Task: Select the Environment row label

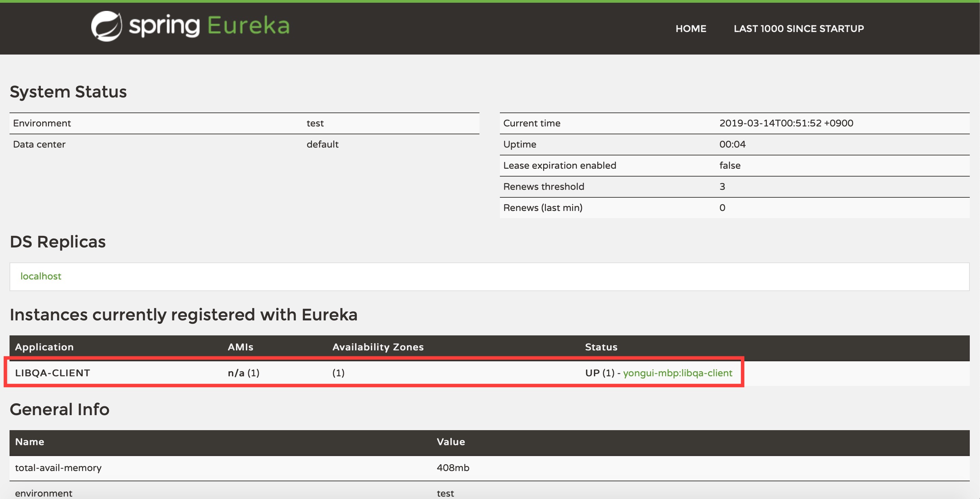Action: [42, 123]
